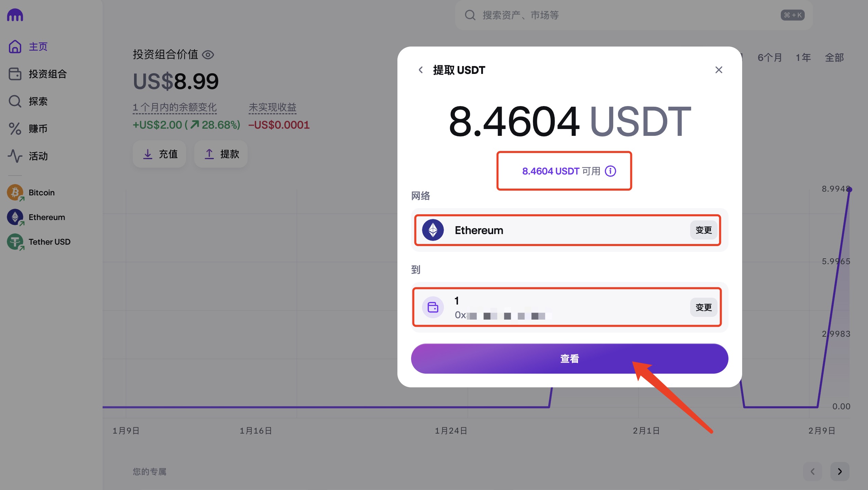Screen dimensions: 868x490
Task: Show next promo with right chevron
Action: 840,472
